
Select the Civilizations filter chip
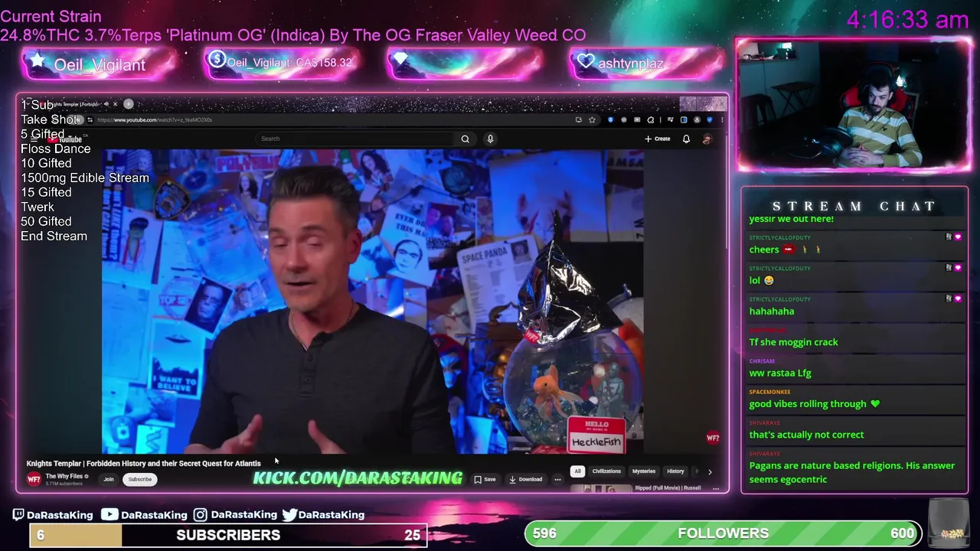pos(606,471)
